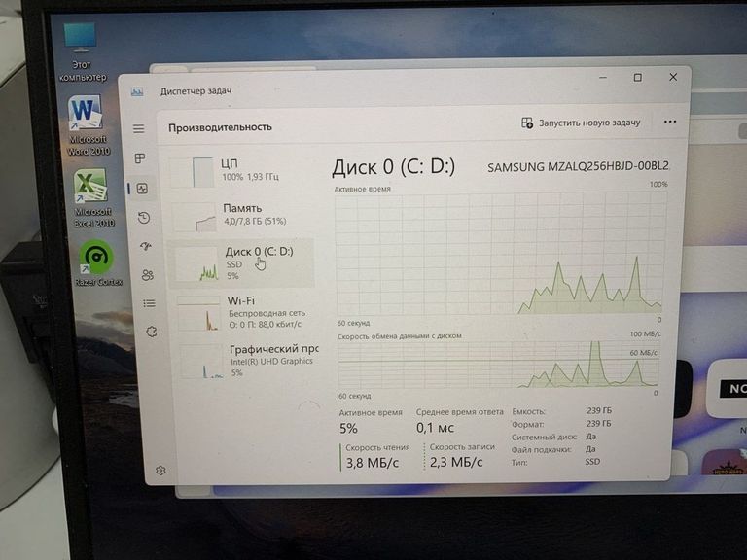Open Task Manager settings gear

160,470
